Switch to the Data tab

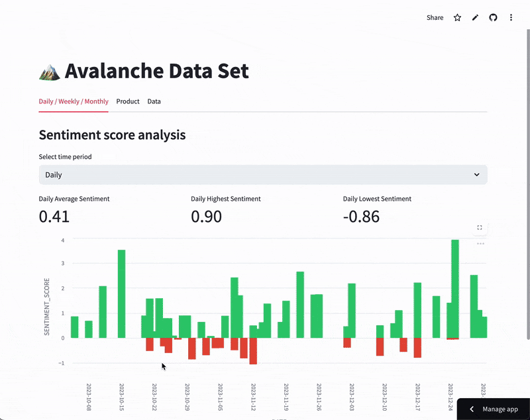click(x=154, y=101)
